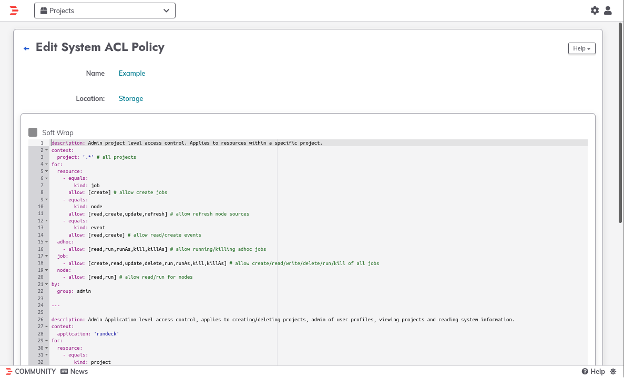
Task: Collapse the resource fold at line 30
Action: [x=47, y=348]
